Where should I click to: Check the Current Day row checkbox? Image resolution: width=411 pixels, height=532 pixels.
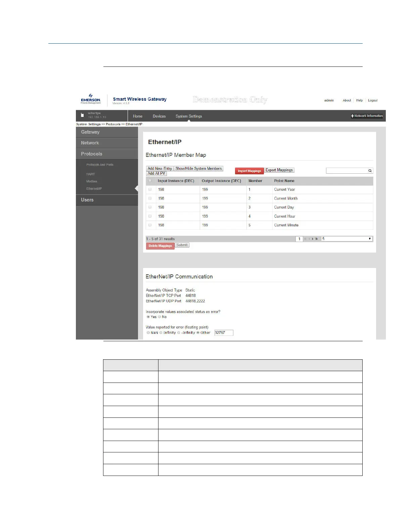pyautogui.click(x=150, y=207)
